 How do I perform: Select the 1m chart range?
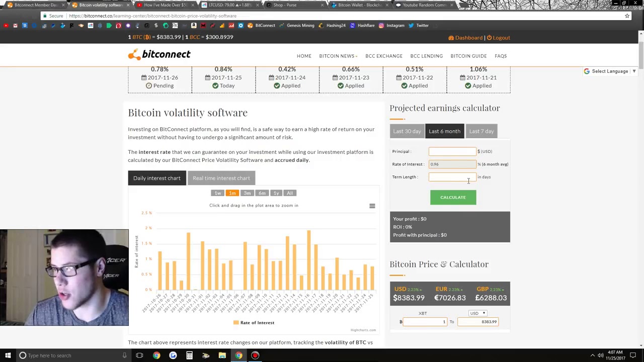(x=232, y=193)
